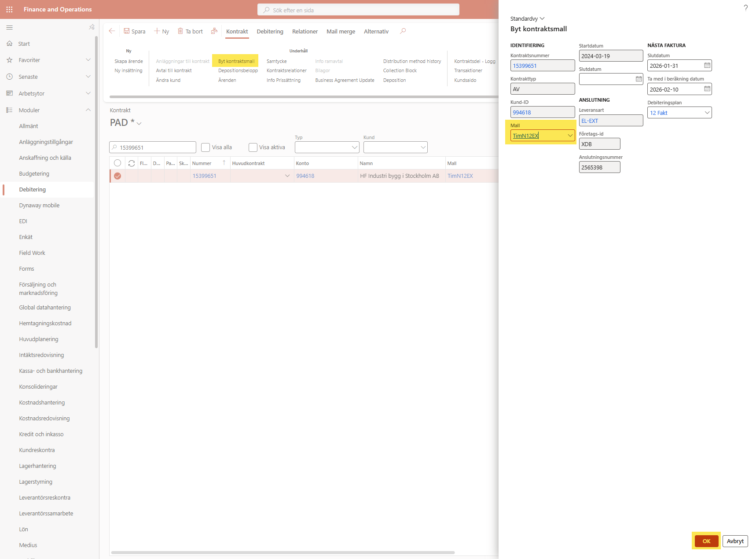Open the app launcher waffle icon

[9, 9]
